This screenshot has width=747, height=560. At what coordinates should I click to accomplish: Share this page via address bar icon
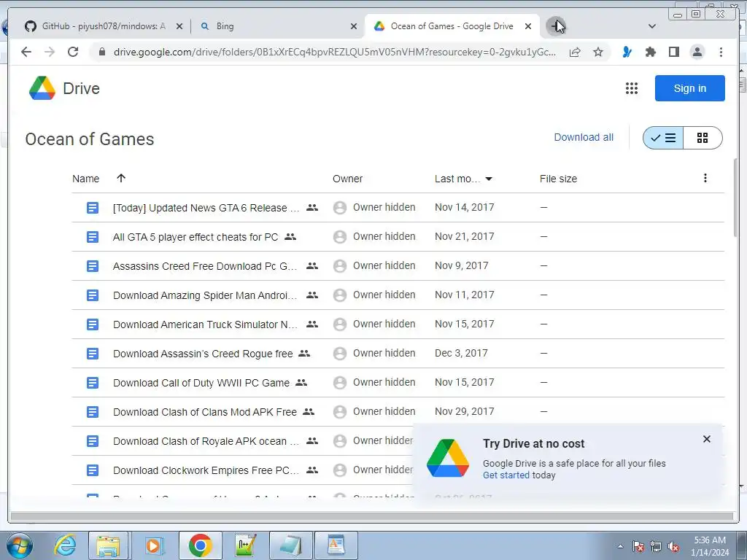[x=575, y=52]
